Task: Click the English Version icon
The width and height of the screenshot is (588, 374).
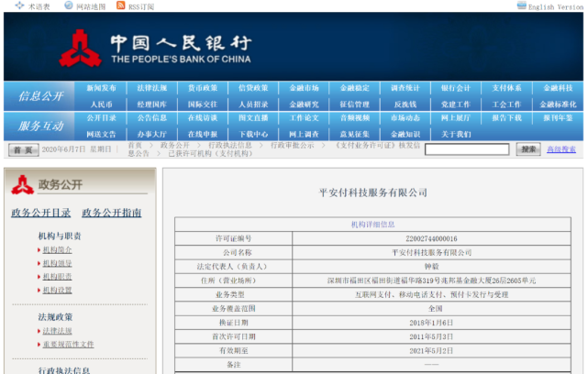Action: [522, 5]
